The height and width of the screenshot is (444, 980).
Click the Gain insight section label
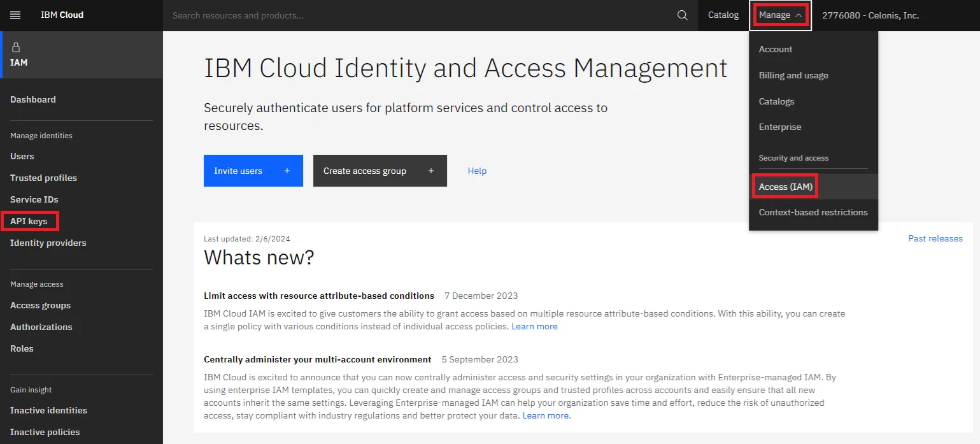pyautogui.click(x=31, y=390)
